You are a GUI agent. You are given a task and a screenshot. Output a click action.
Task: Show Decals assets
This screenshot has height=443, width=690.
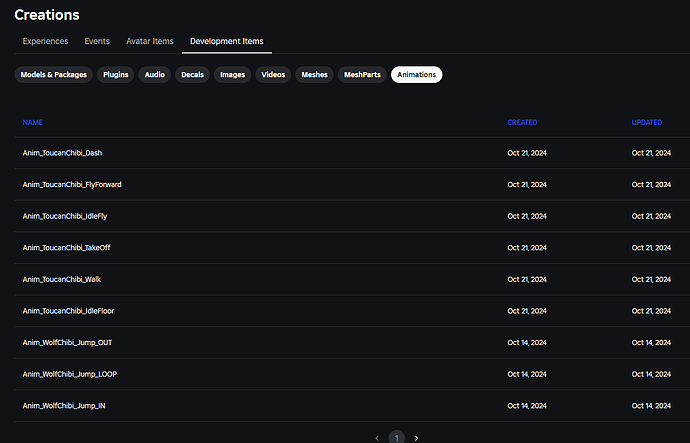click(x=193, y=75)
